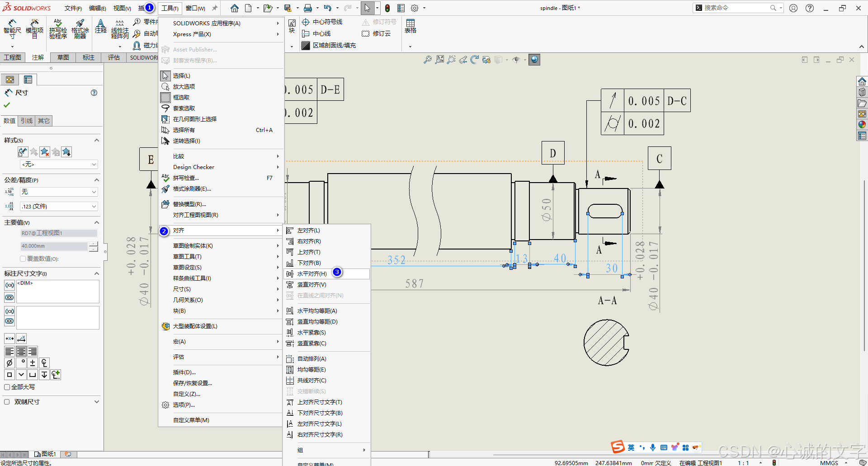Open the Select tool dropdown arrow
868x466 pixels.
click(x=377, y=8)
